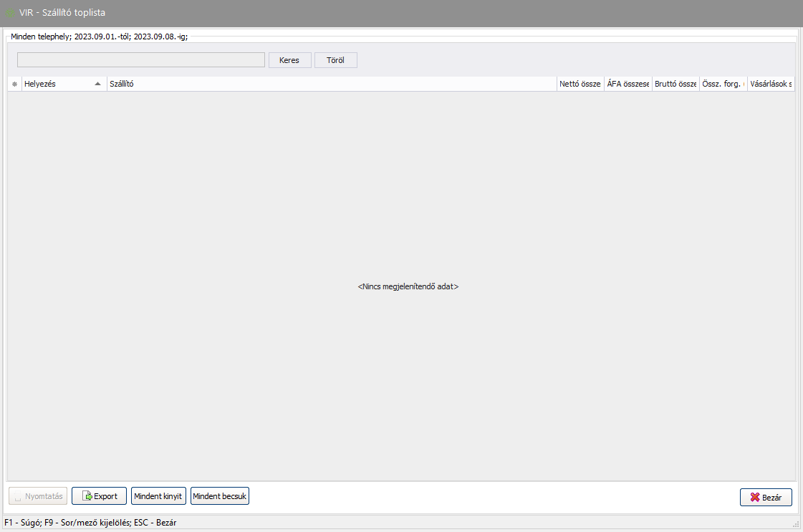Image resolution: width=803 pixels, height=532 pixels.
Task: Click the status bar shortcut hints text
Action: point(90,523)
